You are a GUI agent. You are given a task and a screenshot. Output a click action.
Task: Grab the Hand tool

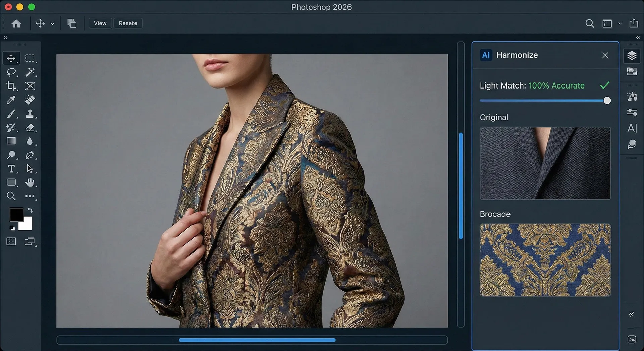pyautogui.click(x=30, y=182)
